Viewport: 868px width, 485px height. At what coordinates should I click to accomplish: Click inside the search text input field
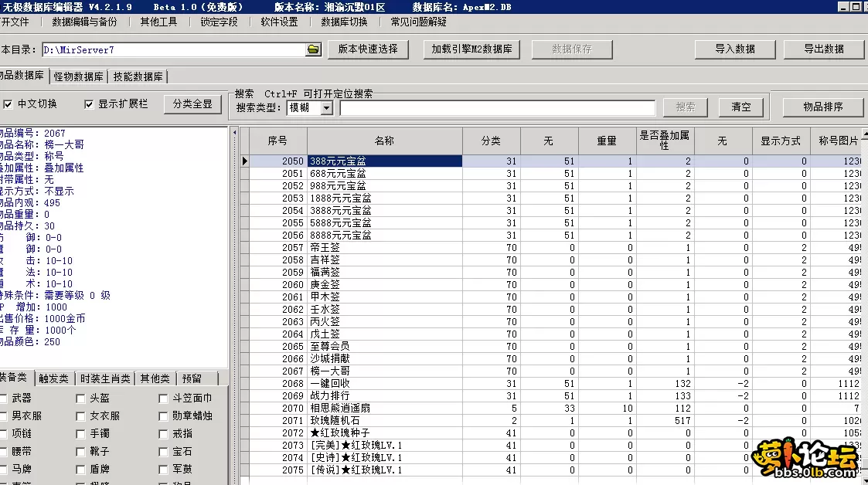click(495, 107)
